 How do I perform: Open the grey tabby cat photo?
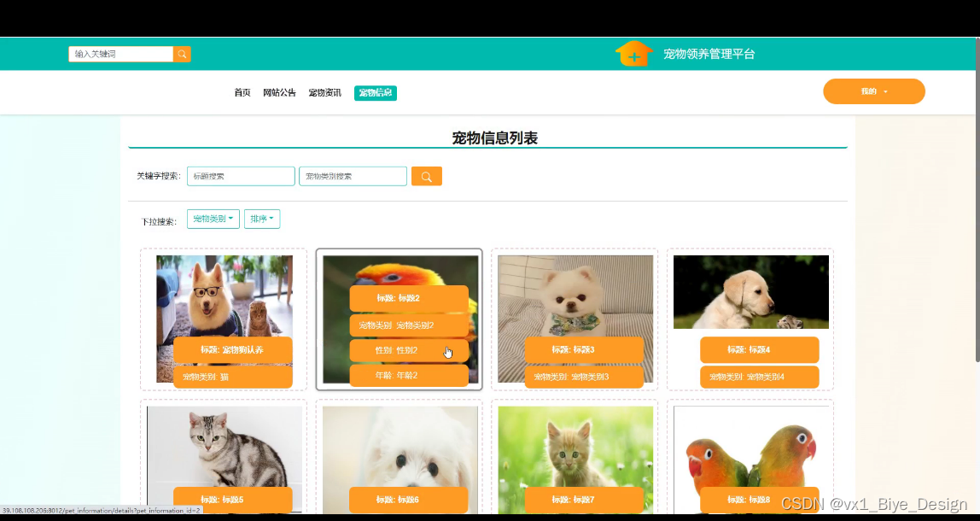225,447
